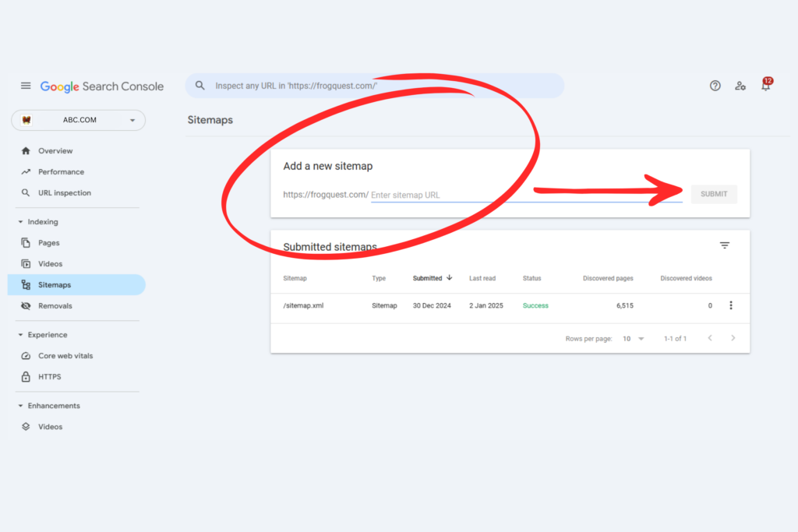Open the hamburger main menu
Screen dimensions: 798x532
coord(26,86)
